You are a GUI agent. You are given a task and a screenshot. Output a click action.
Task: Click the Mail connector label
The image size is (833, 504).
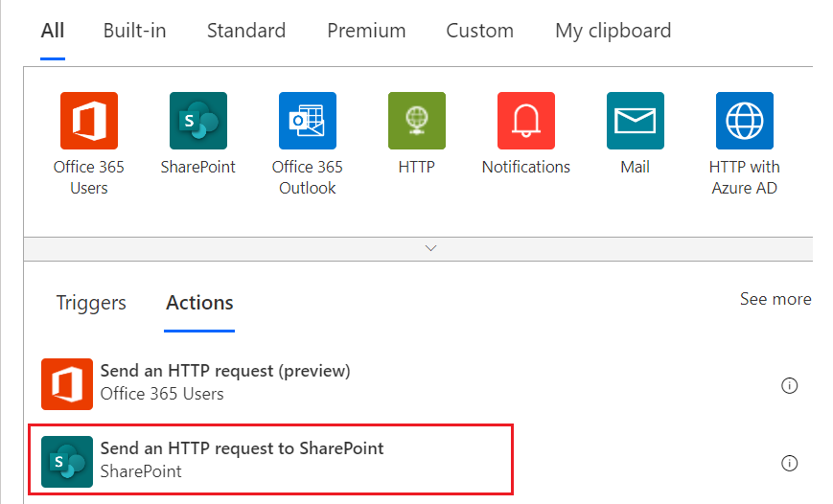(636, 167)
